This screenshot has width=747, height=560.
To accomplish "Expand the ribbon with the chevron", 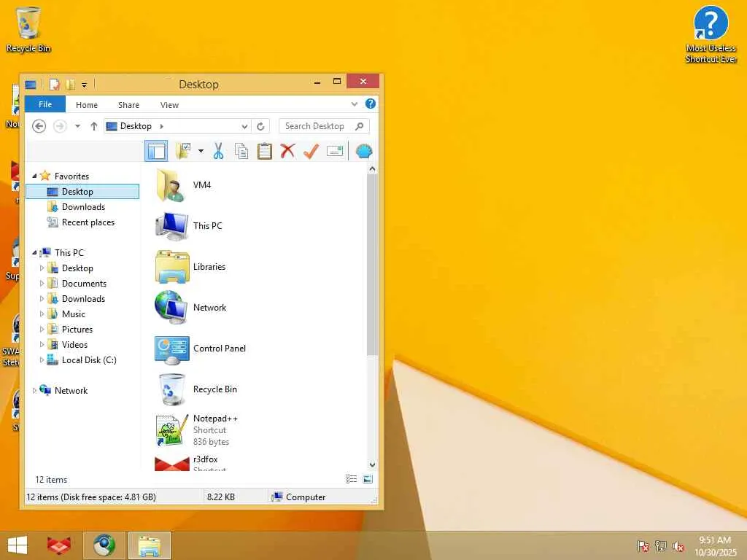I will [x=354, y=104].
